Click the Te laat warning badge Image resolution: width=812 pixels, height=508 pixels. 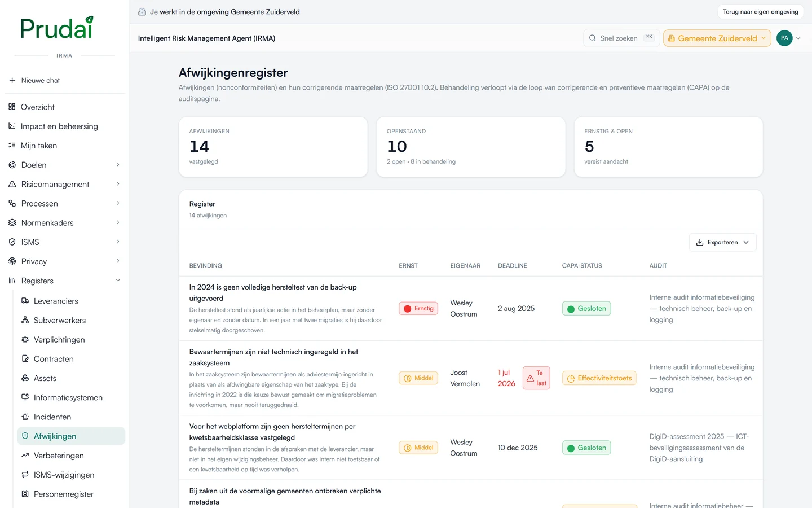coord(536,378)
